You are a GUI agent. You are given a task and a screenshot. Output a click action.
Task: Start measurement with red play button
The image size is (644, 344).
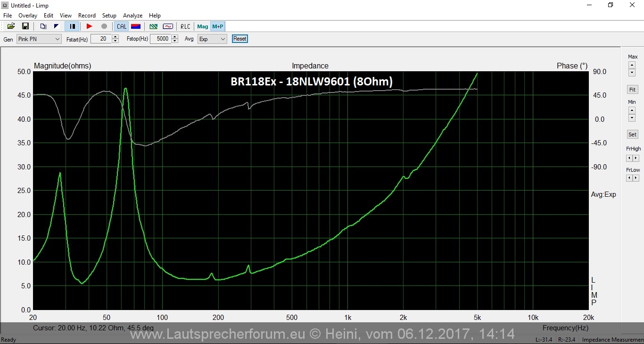click(x=89, y=26)
